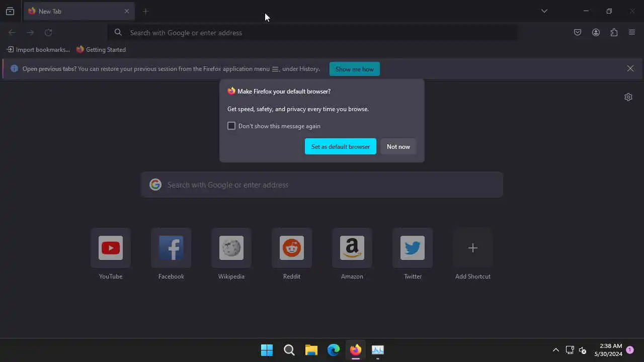Focus the top address bar

pos(313,33)
